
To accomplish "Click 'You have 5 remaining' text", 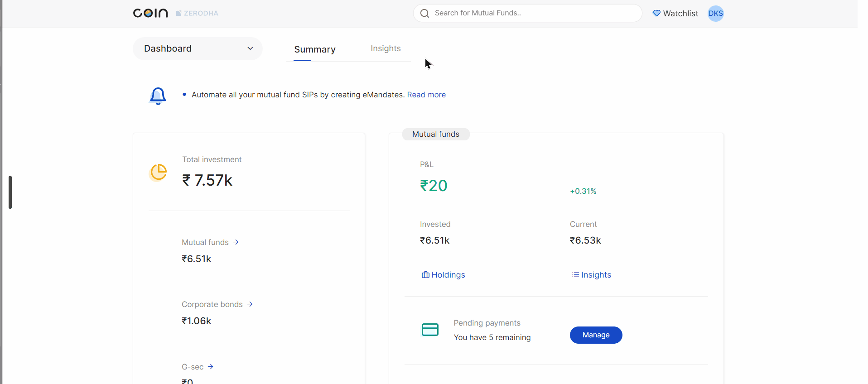I will pos(492,337).
